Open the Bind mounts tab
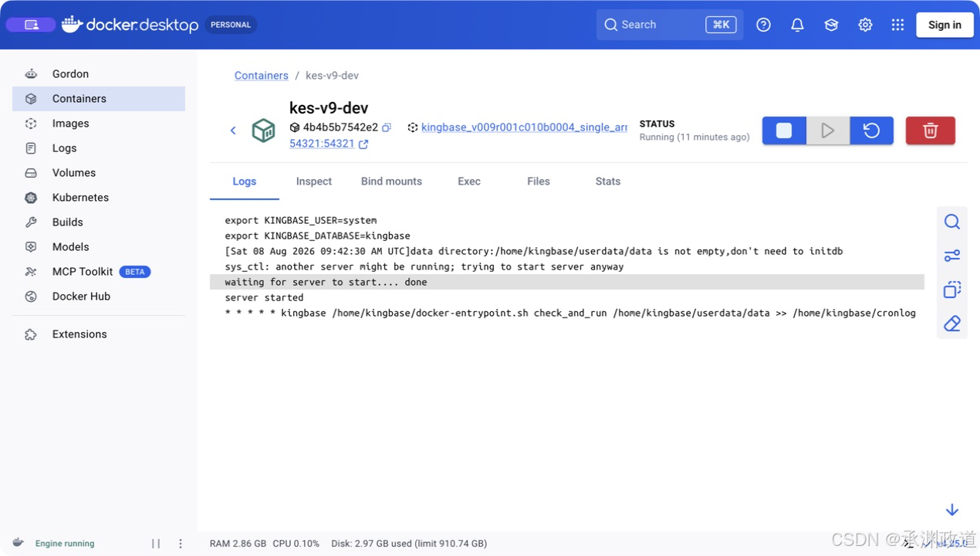The height and width of the screenshot is (556, 980). coord(391,181)
